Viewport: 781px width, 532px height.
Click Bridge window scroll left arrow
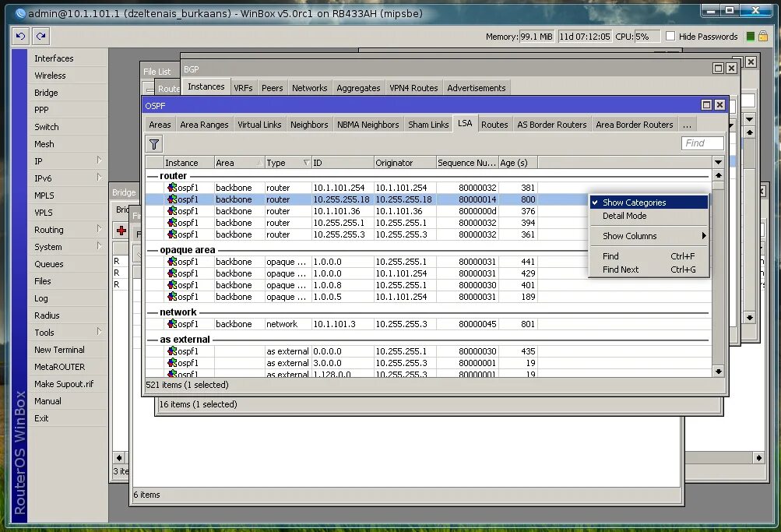pos(118,457)
